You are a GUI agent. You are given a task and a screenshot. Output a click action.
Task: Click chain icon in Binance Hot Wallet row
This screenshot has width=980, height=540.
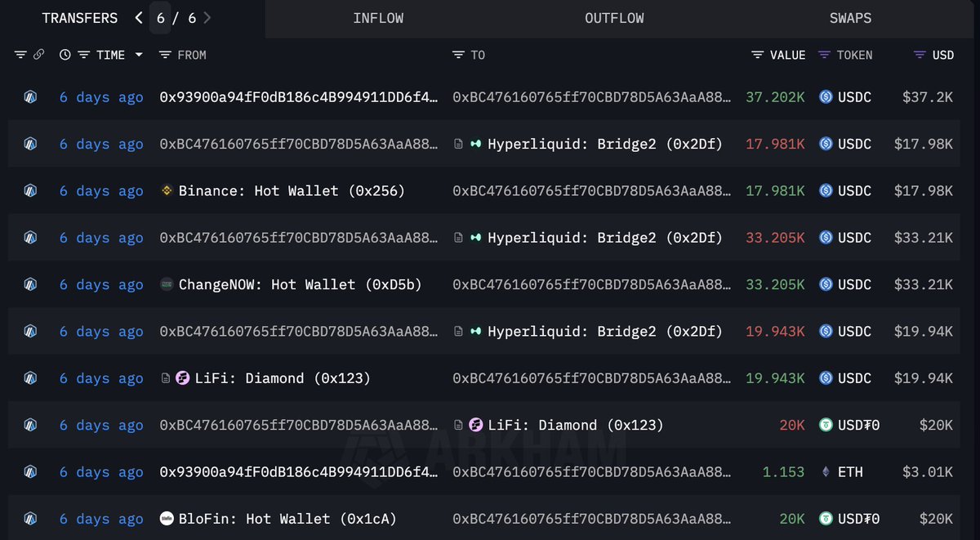(30, 190)
